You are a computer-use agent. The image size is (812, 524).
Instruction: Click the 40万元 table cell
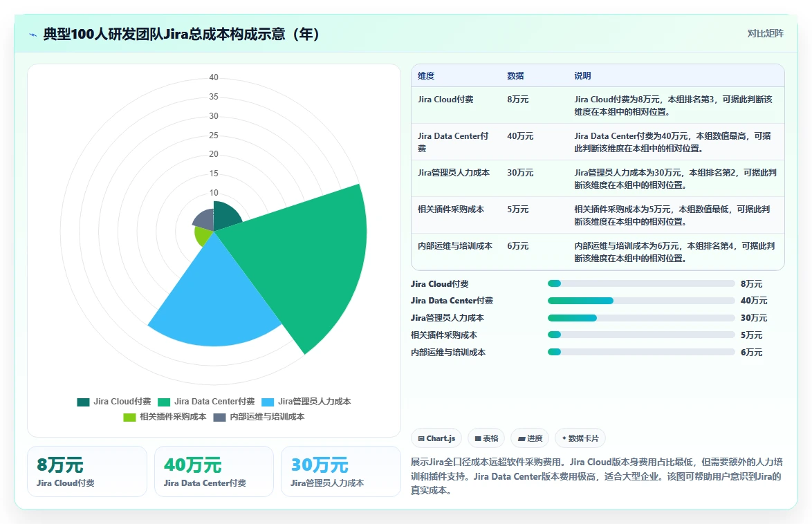click(x=520, y=136)
